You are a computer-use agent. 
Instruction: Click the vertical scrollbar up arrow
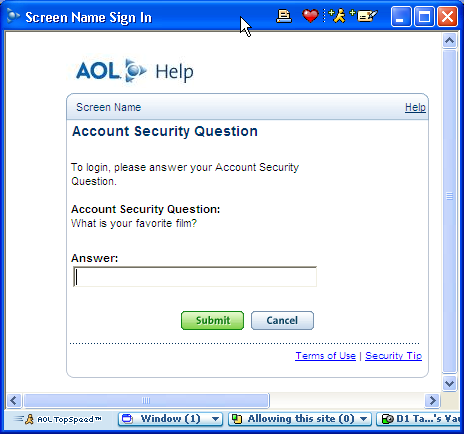(449, 41)
